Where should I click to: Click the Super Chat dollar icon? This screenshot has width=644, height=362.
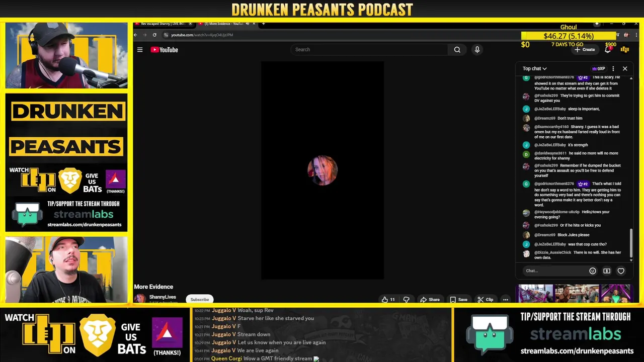pyautogui.click(x=607, y=271)
